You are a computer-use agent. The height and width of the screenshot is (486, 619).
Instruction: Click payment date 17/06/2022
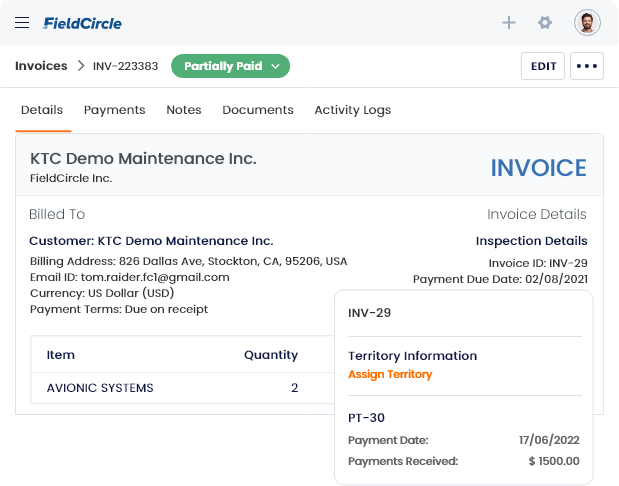[x=549, y=440]
